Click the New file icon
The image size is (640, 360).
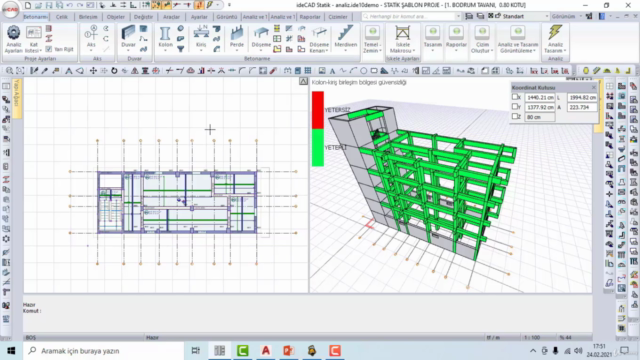28,5
